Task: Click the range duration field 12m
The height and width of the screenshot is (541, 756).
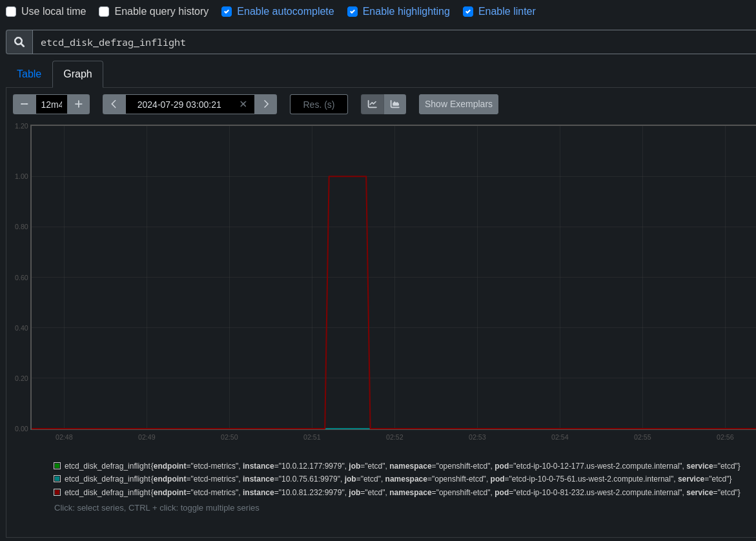Action: pos(52,104)
